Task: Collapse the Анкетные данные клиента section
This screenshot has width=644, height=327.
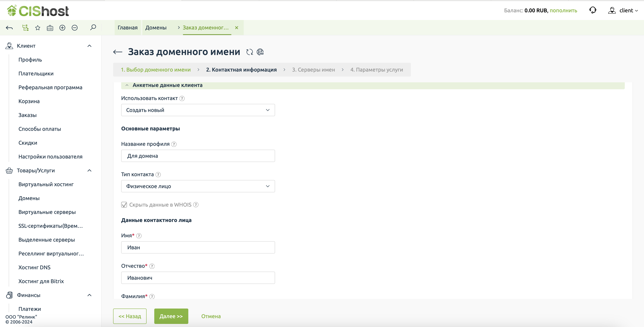Action: point(127,85)
